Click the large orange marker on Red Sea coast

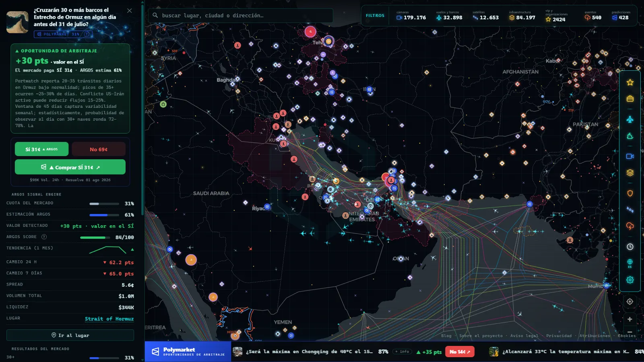(x=191, y=260)
